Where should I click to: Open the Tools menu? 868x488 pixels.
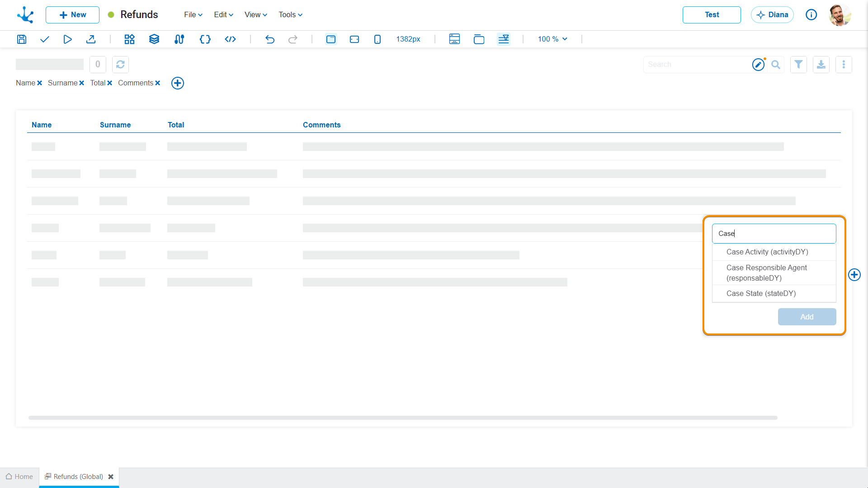(x=291, y=15)
